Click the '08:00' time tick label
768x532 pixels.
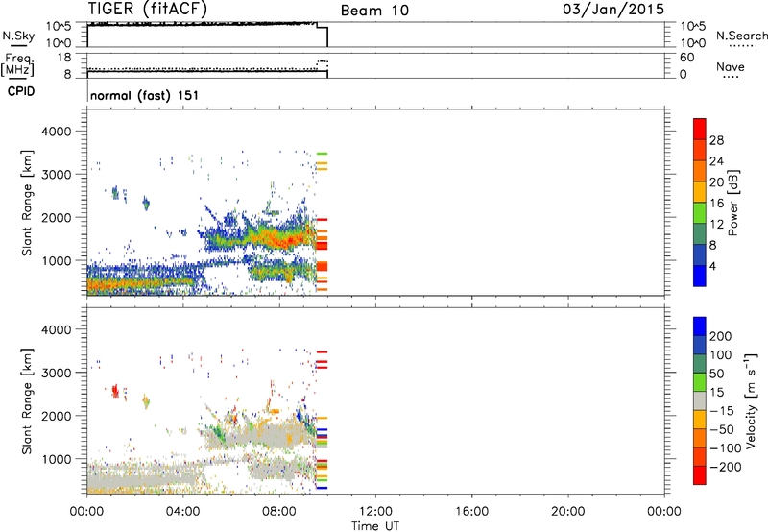point(279,511)
